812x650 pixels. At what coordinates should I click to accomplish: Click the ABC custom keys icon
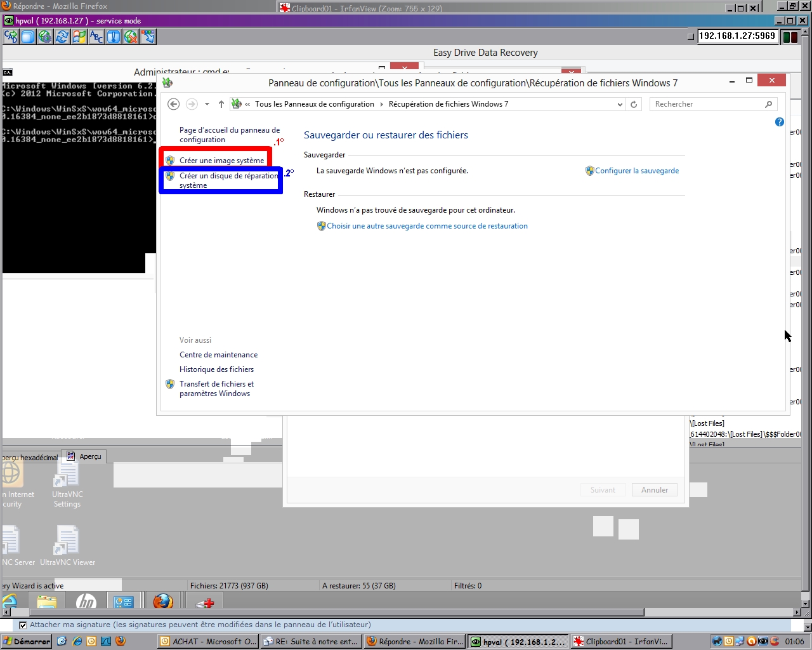pos(96,37)
